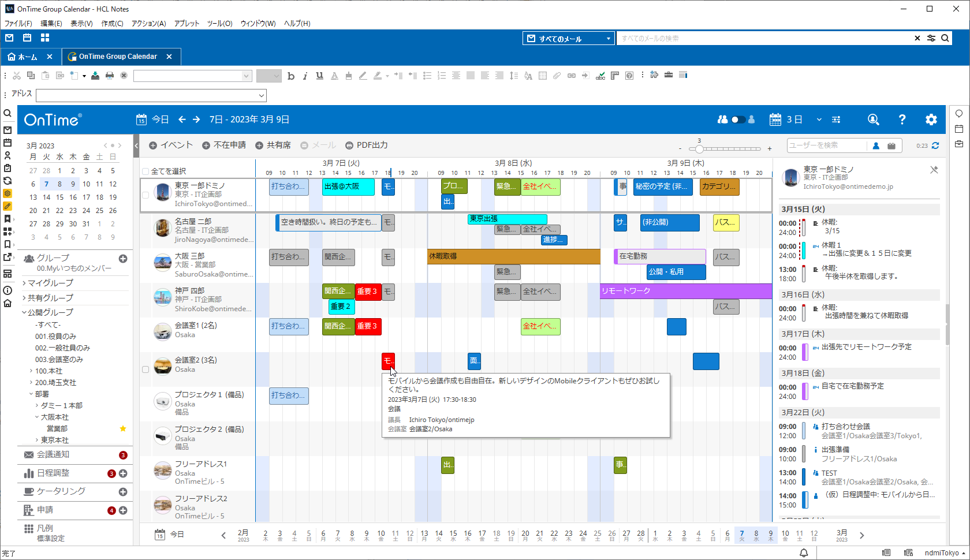Add a new group with plus icon
Viewport: 970px width, 560px height.
pyautogui.click(x=123, y=259)
